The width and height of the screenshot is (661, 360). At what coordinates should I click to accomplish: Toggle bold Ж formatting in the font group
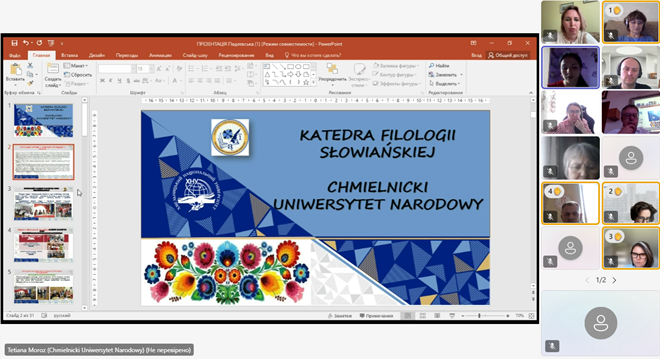(102, 81)
